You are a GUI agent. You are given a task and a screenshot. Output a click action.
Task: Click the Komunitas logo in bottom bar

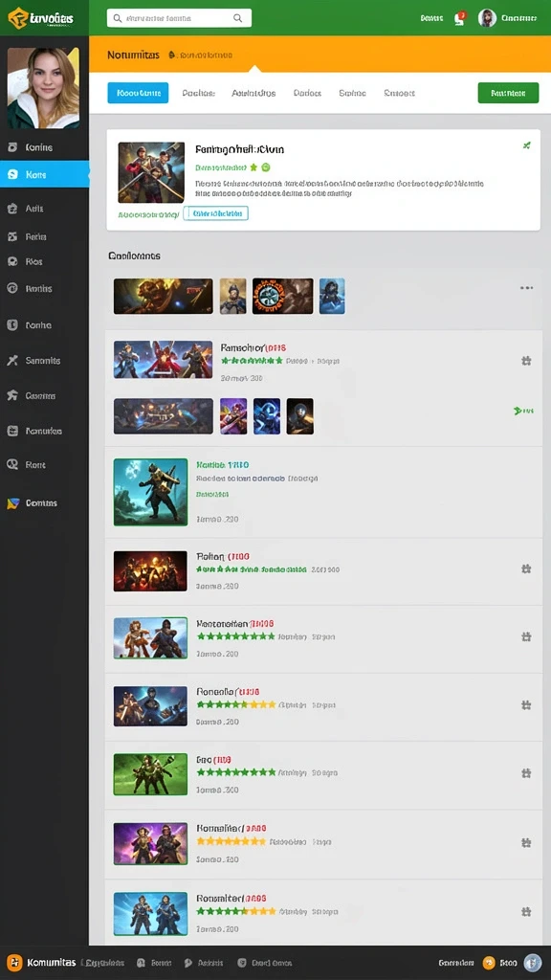coord(42,963)
